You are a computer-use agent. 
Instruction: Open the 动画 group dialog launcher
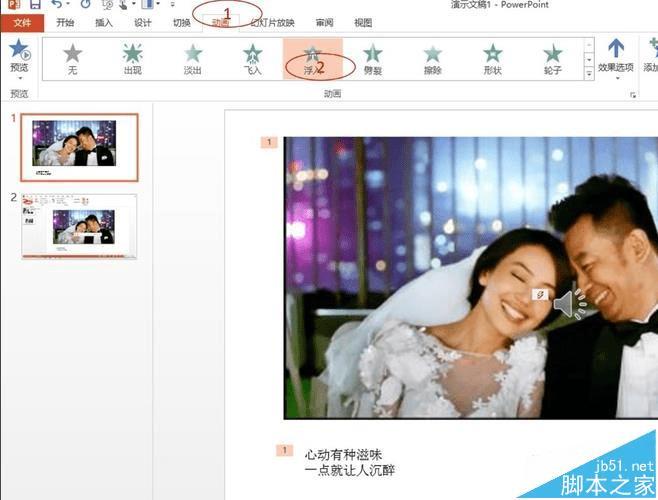633,95
